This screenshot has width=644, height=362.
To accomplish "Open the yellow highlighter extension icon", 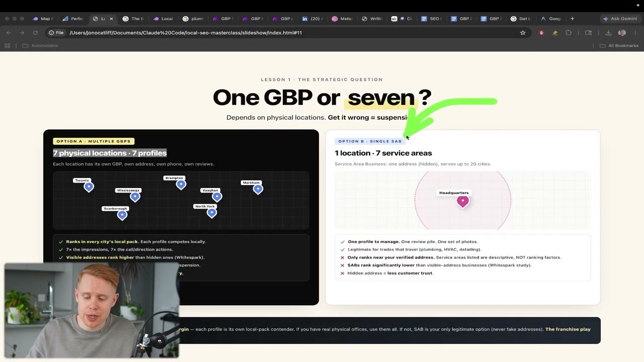I will click(555, 33).
